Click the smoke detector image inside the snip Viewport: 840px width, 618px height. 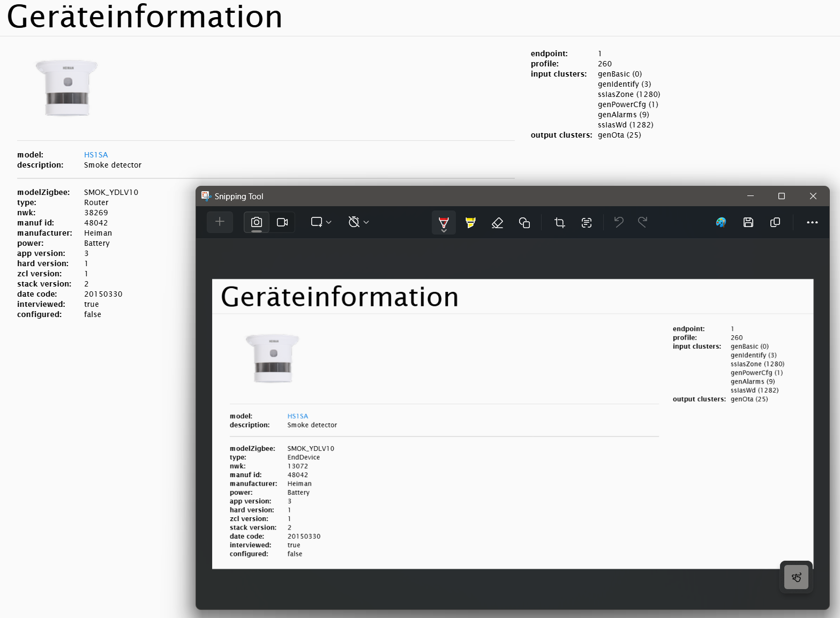273,358
